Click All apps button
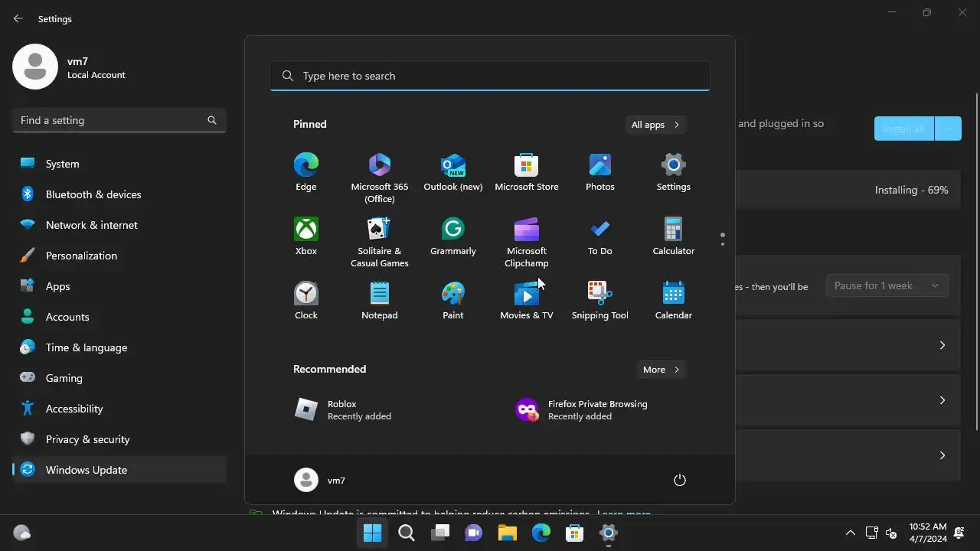980x551 pixels. [655, 125]
